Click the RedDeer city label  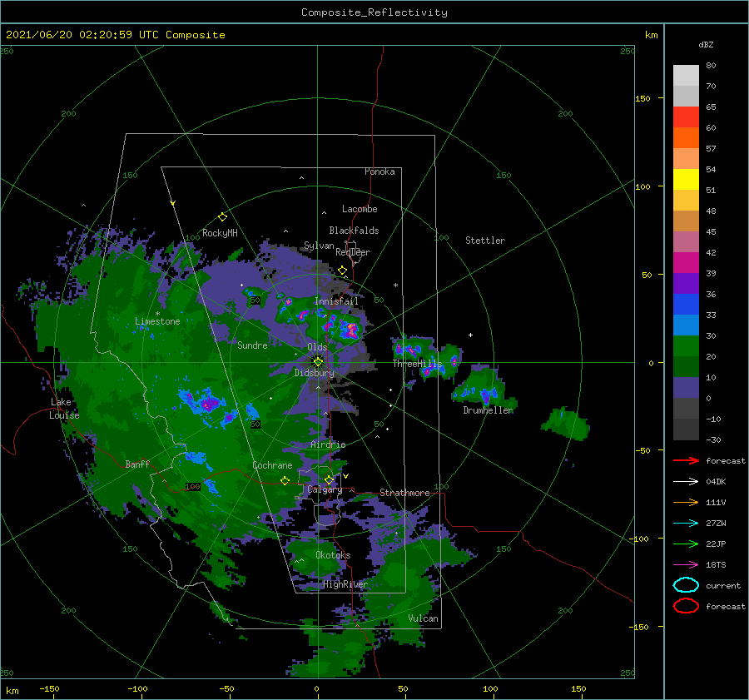pyautogui.click(x=353, y=252)
